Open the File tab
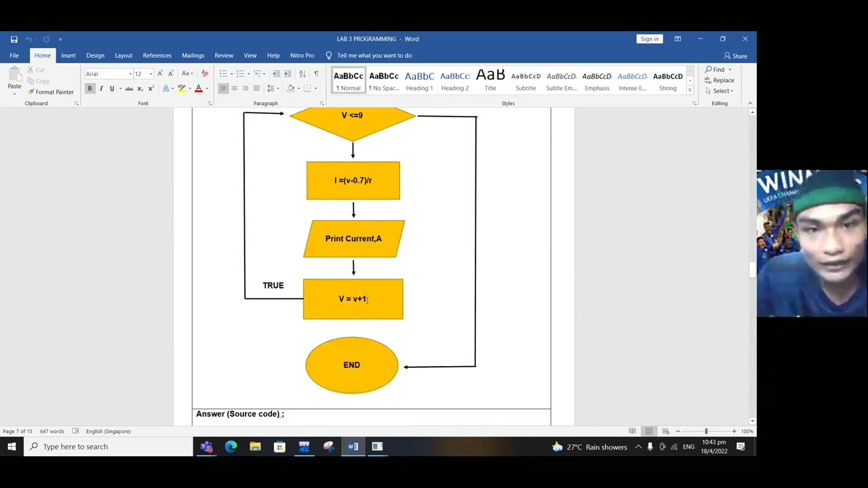This screenshot has width=868, height=488. tap(14, 56)
